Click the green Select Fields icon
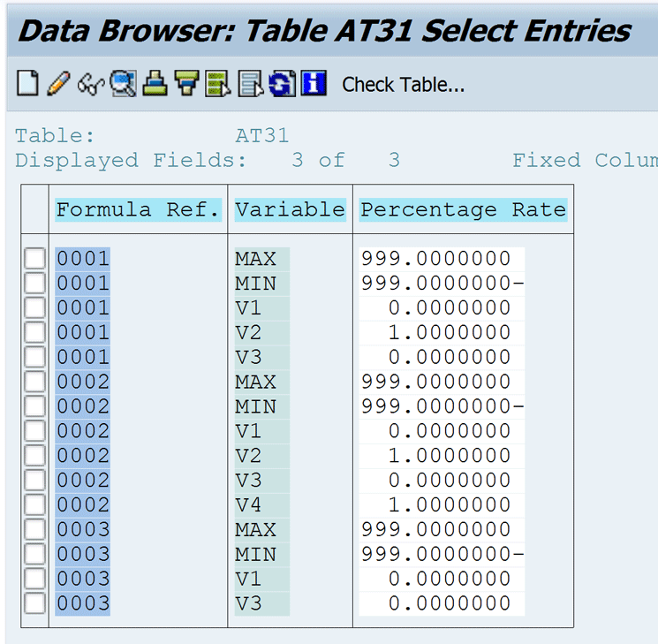Screen dimensions: 658x644 (218, 83)
